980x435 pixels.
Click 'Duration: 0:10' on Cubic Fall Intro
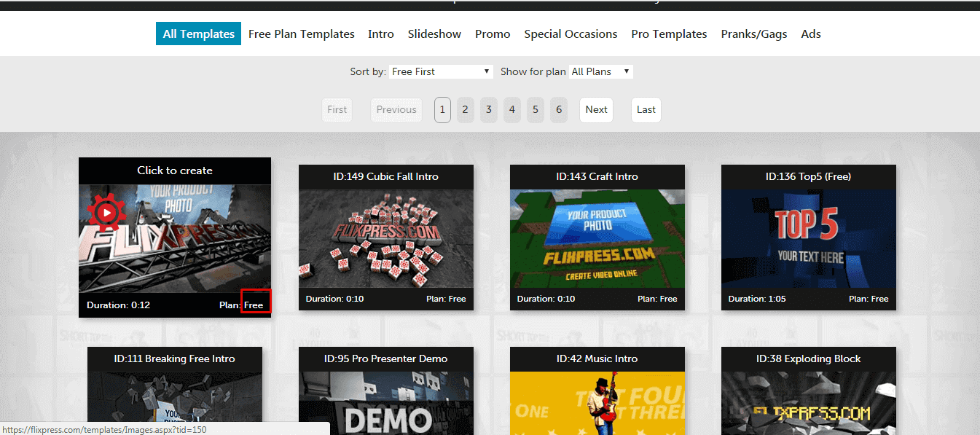334,299
